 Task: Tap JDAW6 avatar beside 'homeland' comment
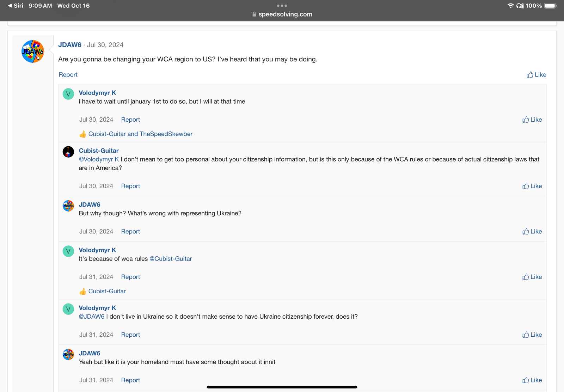[x=68, y=355]
